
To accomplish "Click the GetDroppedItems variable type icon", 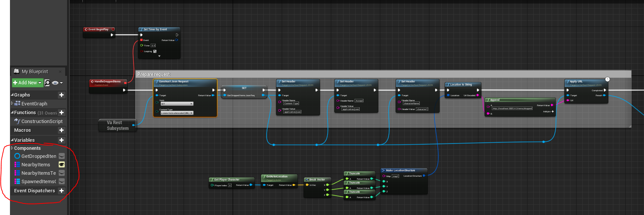I will coord(17,156).
